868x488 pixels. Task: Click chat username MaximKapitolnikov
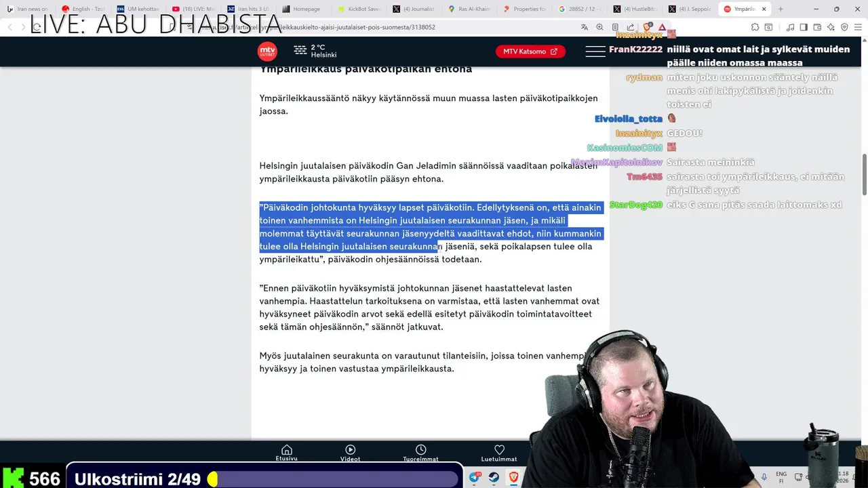click(x=616, y=163)
